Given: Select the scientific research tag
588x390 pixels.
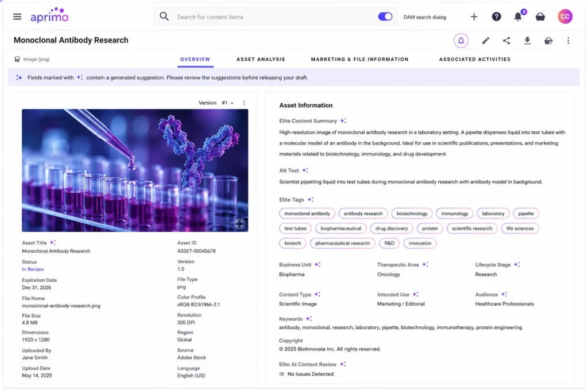Looking at the screenshot, I should [x=472, y=228].
